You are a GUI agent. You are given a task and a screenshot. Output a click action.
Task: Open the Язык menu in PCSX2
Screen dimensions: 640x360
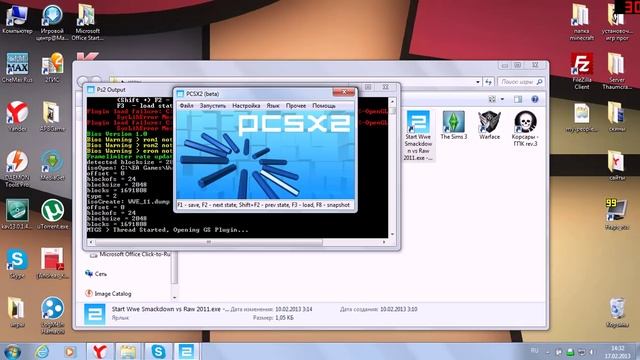pos(273,106)
